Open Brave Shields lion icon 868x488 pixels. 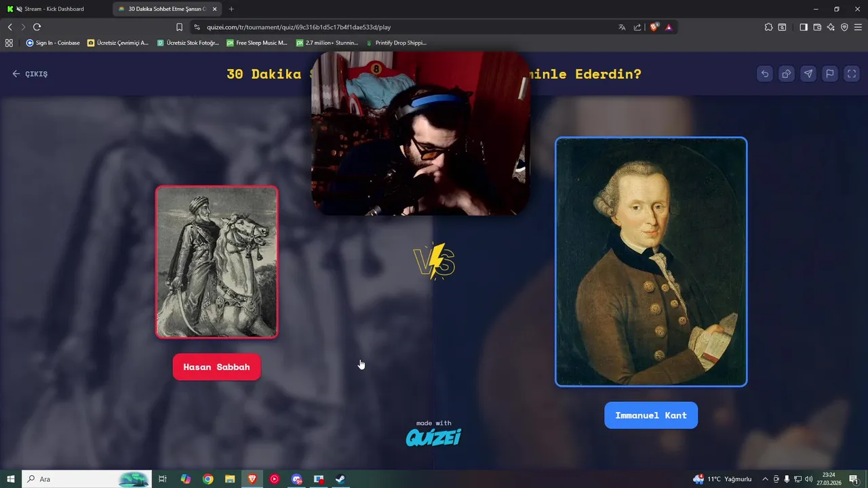point(654,27)
